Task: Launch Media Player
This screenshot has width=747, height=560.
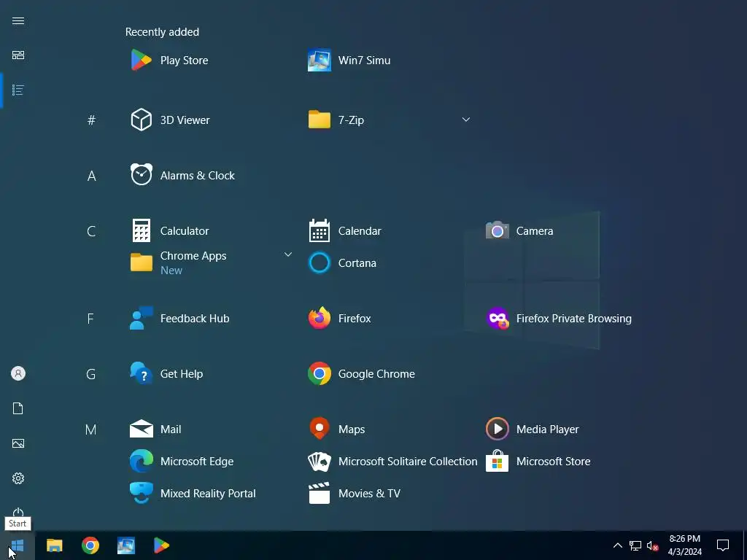Action: [532, 429]
